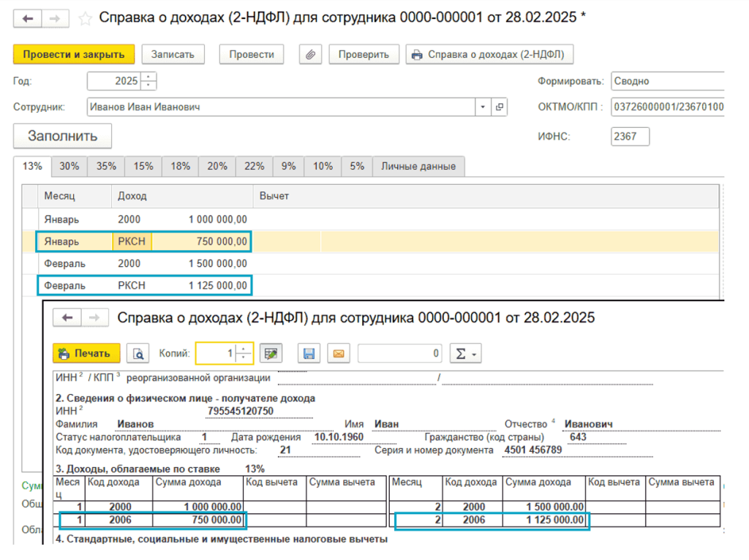The width and height of the screenshot is (749, 560).
Task: Click the Провести и закрыть button
Action: 74,54
